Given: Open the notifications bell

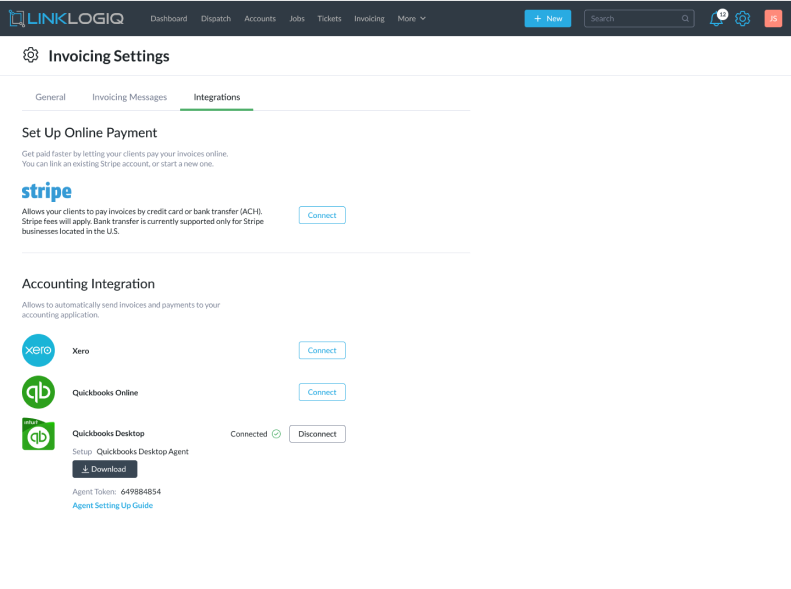Looking at the screenshot, I should point(716,19).
